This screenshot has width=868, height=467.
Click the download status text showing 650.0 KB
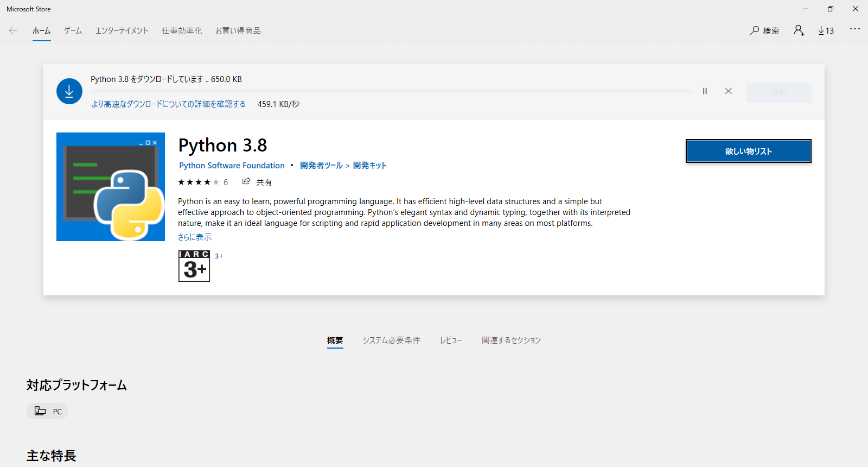[x=166, y=79]
